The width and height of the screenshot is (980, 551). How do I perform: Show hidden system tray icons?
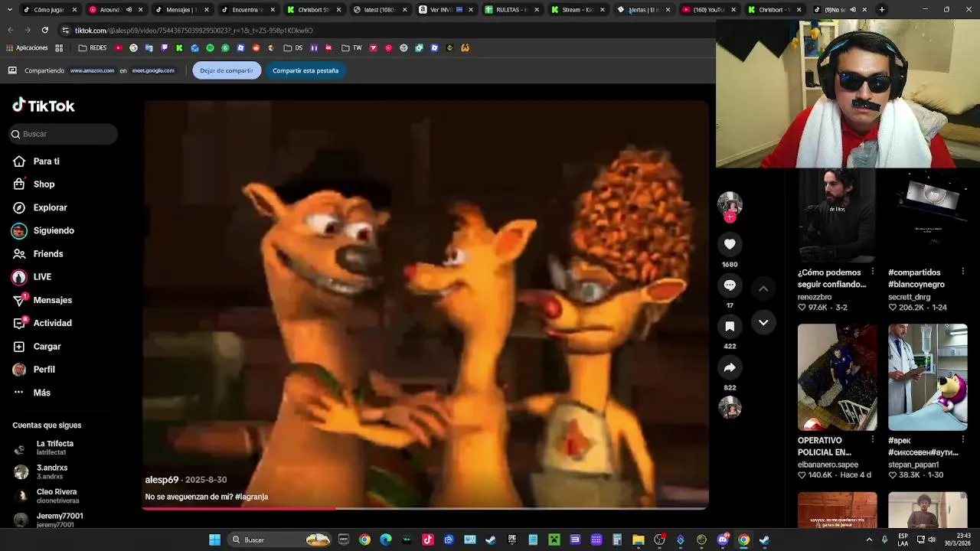point(869,540)
